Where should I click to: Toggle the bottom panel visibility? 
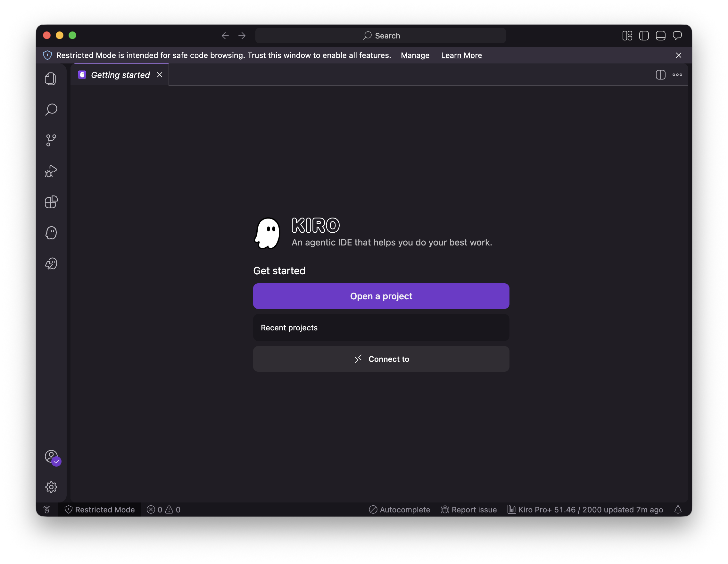(660, 36)
